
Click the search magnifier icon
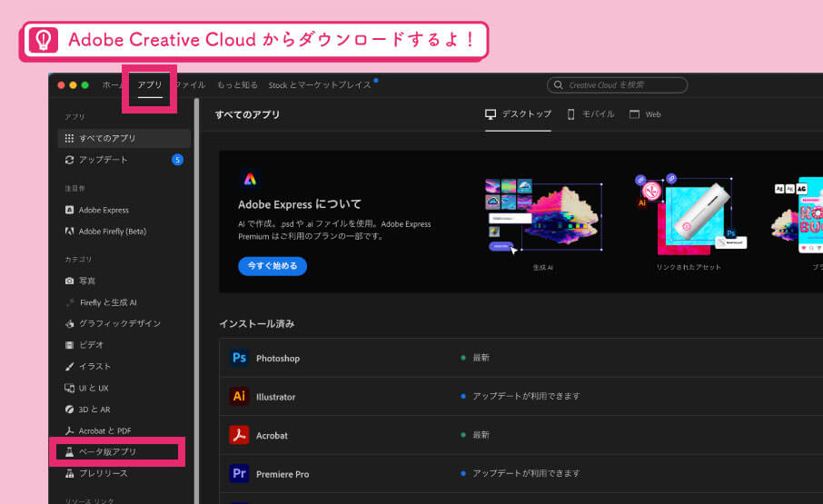[x=558, y=85]
